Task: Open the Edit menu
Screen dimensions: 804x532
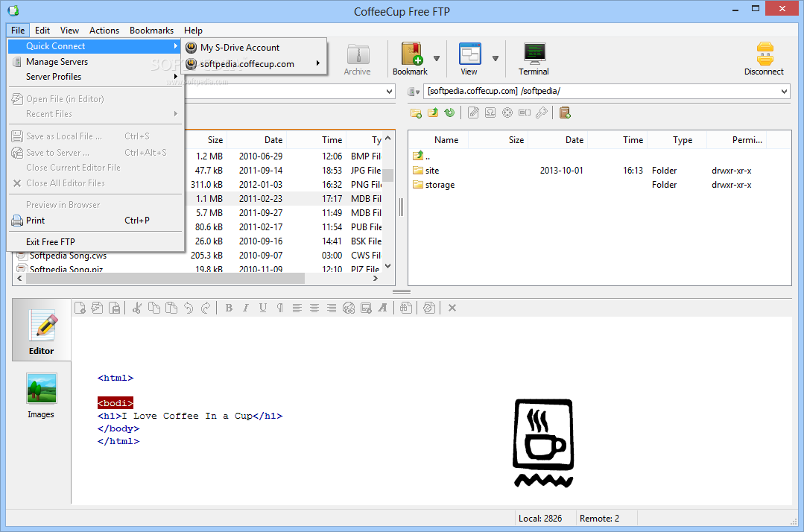Action: [42, 31]
